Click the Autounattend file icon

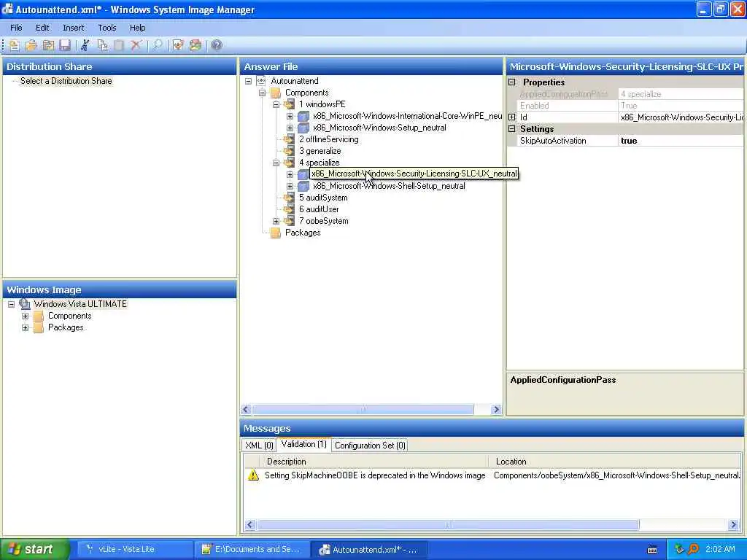tap(261, 81)
